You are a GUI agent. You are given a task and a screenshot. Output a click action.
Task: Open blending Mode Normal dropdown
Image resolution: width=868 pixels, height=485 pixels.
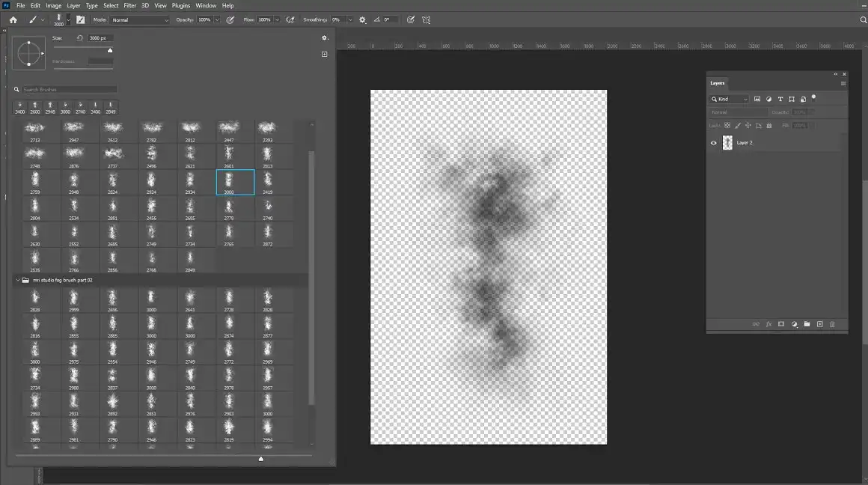tap(139, 20)
